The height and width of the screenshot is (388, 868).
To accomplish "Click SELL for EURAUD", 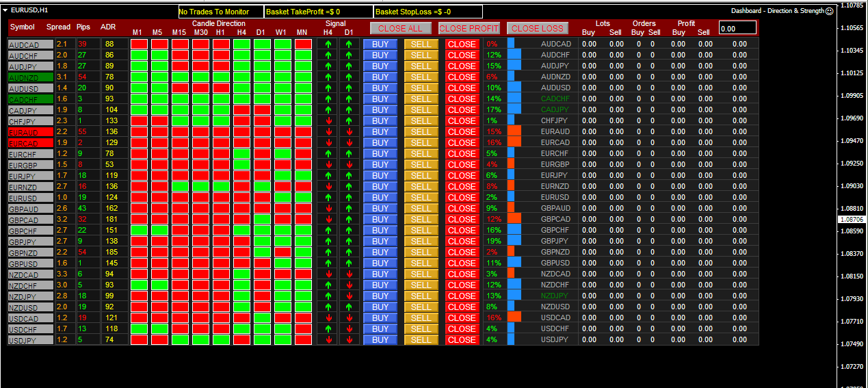I will (x=421, y=131).
